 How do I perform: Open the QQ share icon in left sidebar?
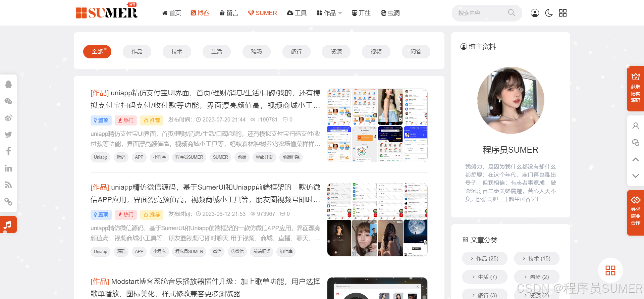click(8, 84)
